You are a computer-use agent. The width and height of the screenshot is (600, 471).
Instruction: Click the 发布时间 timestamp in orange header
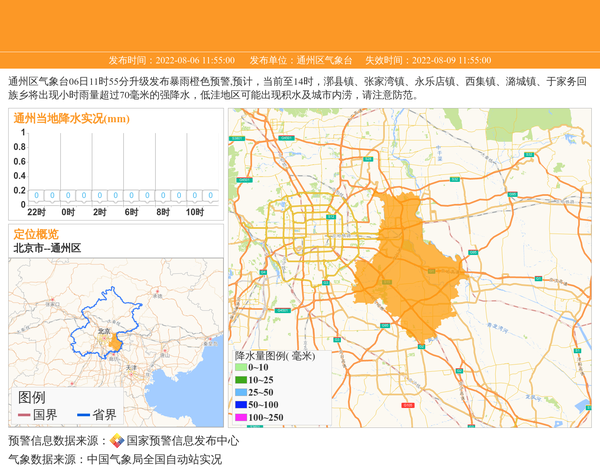172,60
